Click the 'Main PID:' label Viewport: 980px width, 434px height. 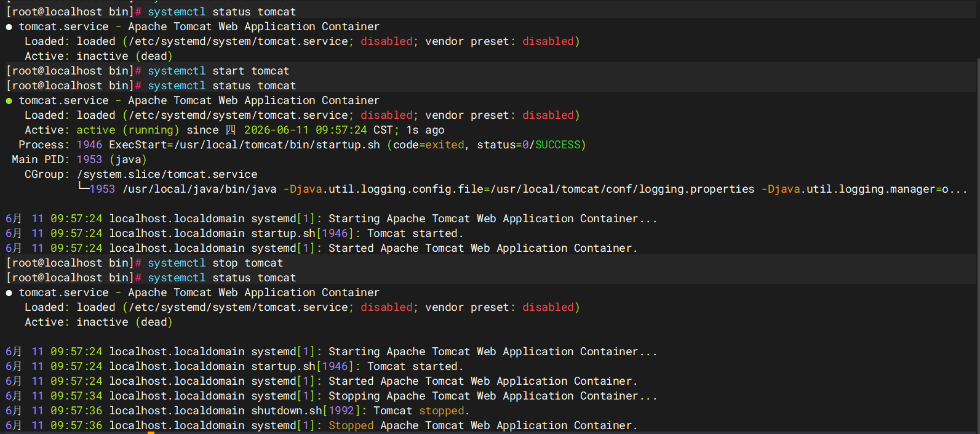(41, 159)
